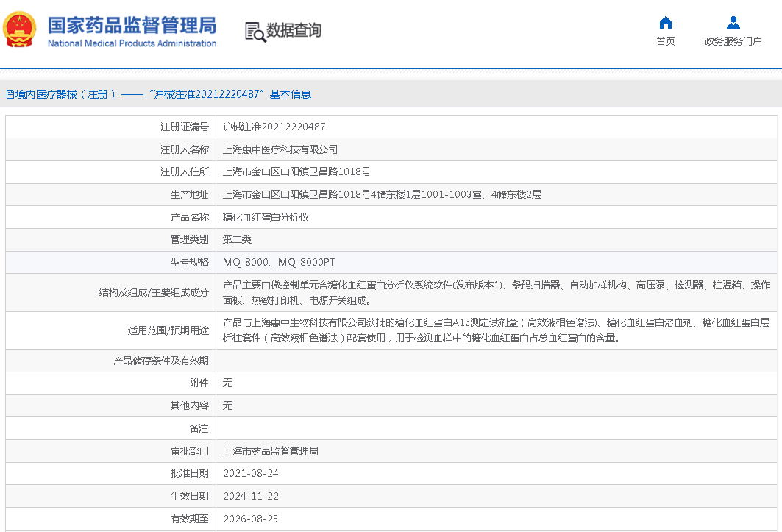Click management category value 第二类
The width and height of the screenshot is (782, 532).
237,239
